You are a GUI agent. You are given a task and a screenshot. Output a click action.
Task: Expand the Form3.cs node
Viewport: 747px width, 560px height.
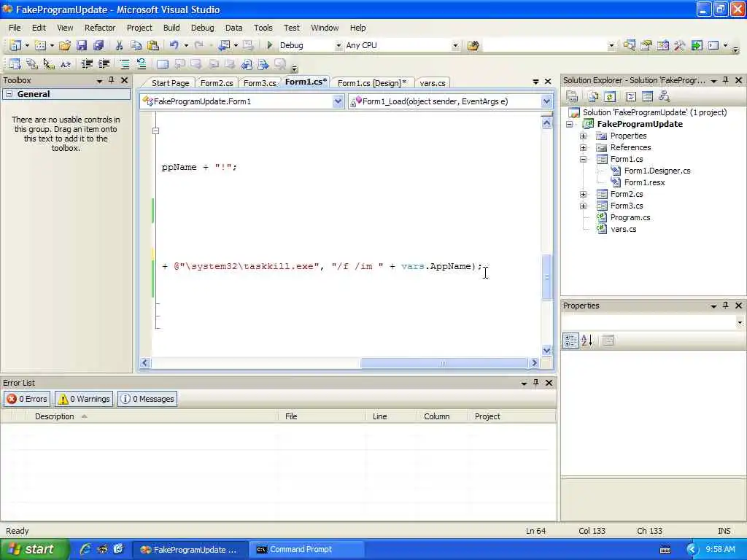pos(583,206)
